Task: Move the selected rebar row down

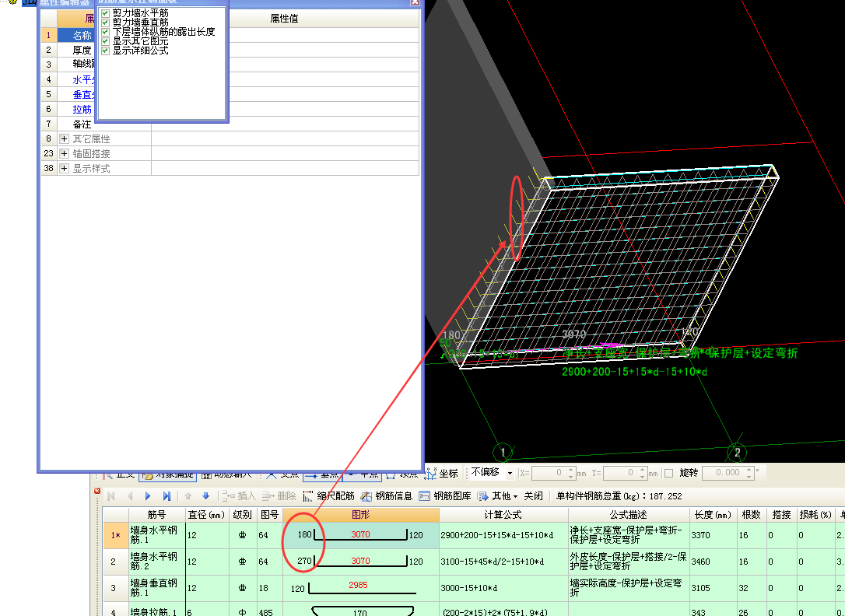Action: click(205, 496)
